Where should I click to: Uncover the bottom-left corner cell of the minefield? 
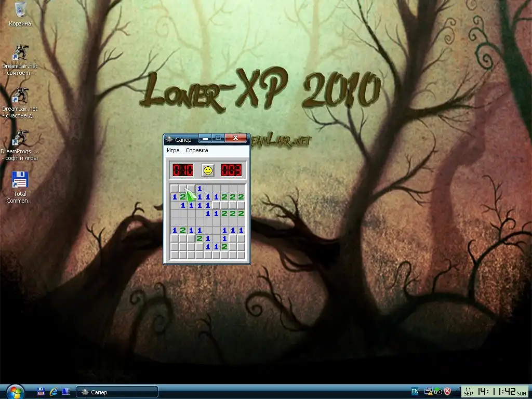pyautogui.click(x=175, y=255)
